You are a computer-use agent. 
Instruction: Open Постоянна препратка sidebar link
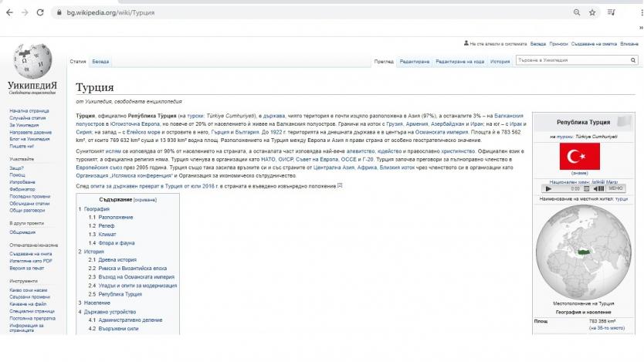coord(32,318)
